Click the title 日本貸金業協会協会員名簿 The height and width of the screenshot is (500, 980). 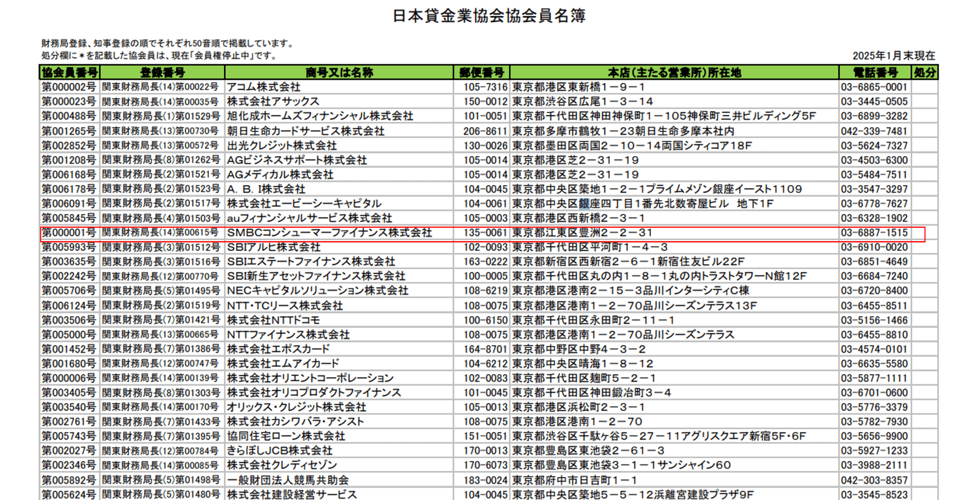click(x=489, y=16)
